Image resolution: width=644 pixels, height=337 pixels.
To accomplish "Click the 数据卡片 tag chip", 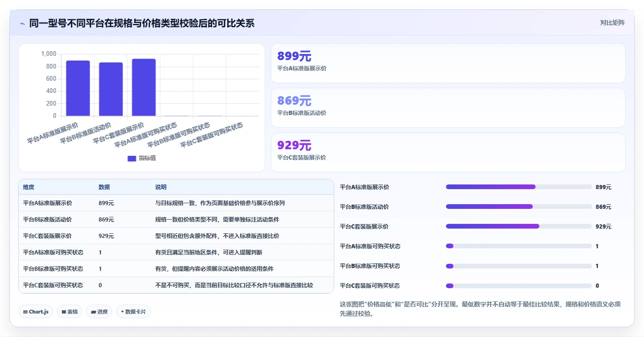I will pos(133,312).
